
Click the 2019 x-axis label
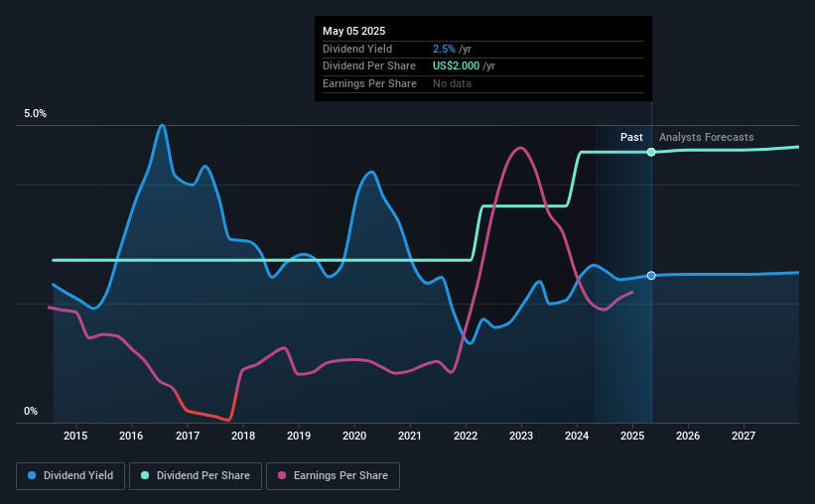point(299,436)
